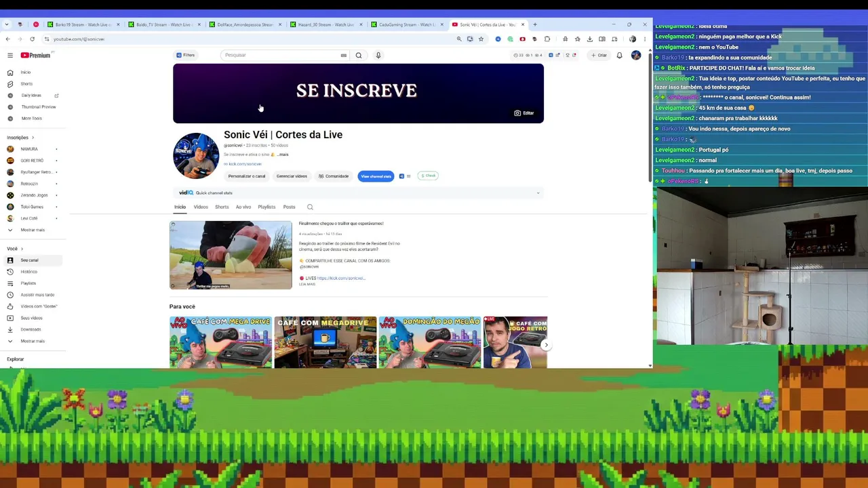868x488 pixels.
Task: Open the notifications bell
Action: (x=619, y=55)
